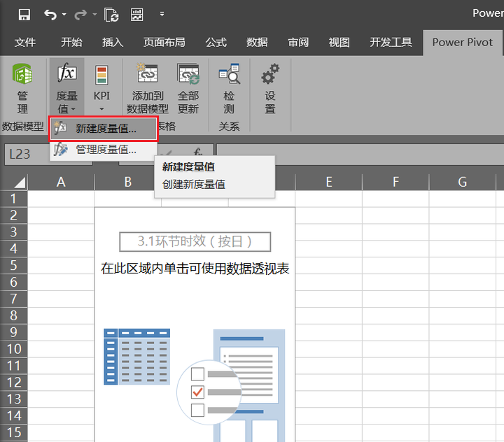Select column A header
Screen dimensions: 504x442
point(61,182)
